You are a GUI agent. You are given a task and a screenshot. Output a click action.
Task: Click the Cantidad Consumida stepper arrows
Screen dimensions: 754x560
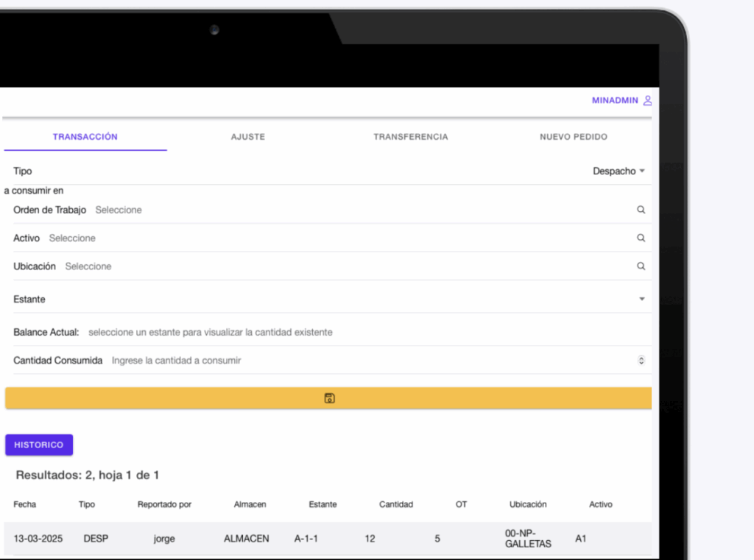(x=641, y=361)
